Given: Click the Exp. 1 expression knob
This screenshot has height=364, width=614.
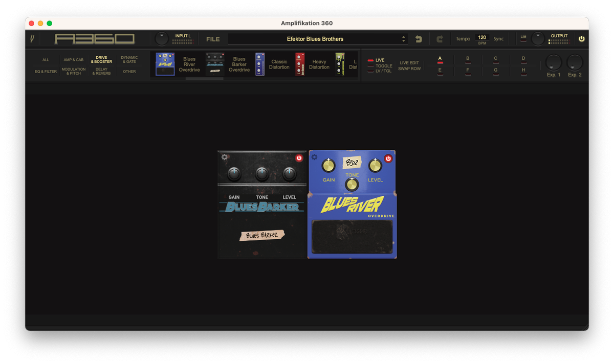Looking at the screenshot, I should click(x=553, y=62).
